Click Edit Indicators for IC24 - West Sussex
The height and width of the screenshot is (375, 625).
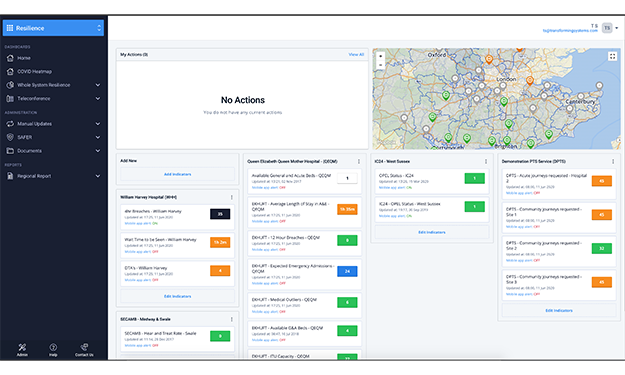432,232
